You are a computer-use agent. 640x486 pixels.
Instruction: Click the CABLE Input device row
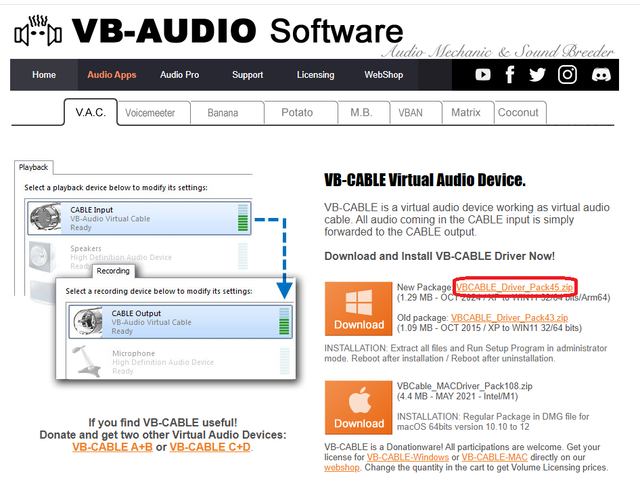[x=139, y=218]
